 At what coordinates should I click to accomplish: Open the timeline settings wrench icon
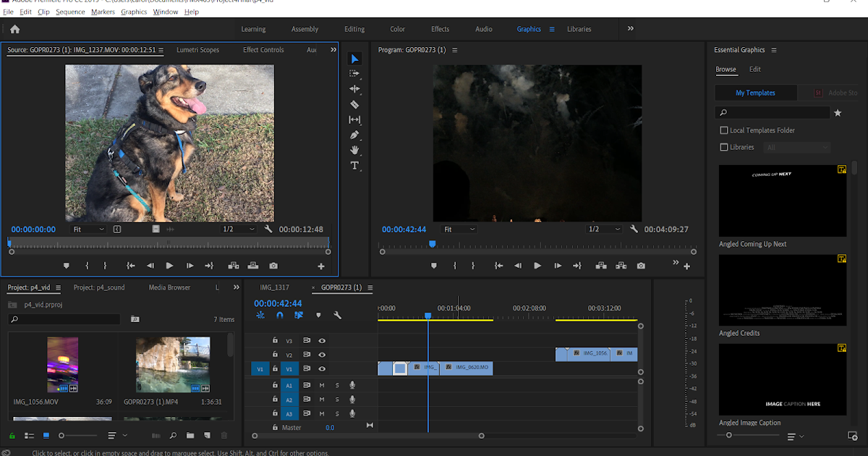[x=337, y=316]
